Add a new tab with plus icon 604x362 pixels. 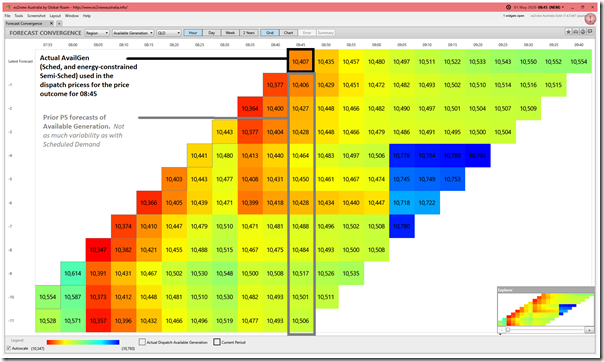coord(59,23)
